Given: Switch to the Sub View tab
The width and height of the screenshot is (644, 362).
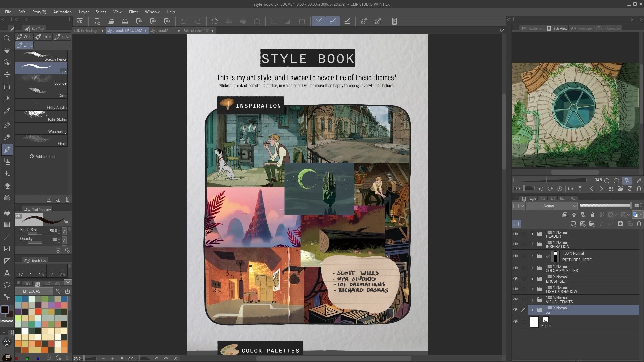Looking at the screenshot, I should click(x=557, y=29).
